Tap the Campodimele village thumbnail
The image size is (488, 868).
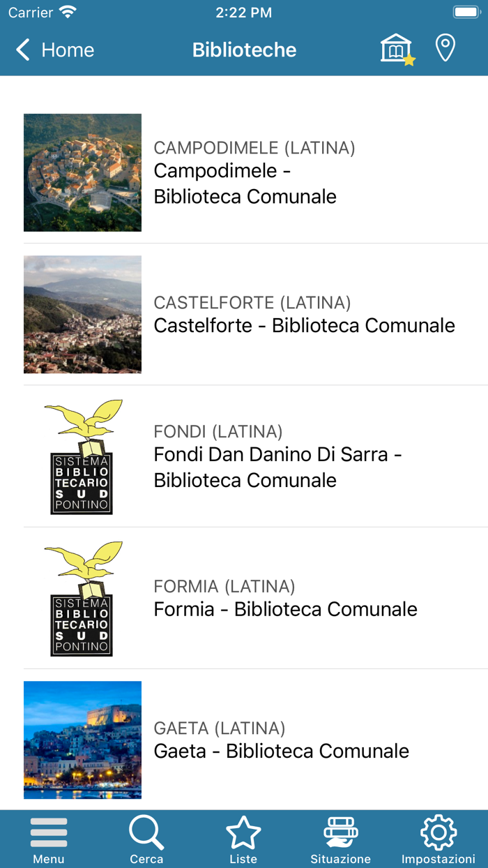click(x=82, y=172)
